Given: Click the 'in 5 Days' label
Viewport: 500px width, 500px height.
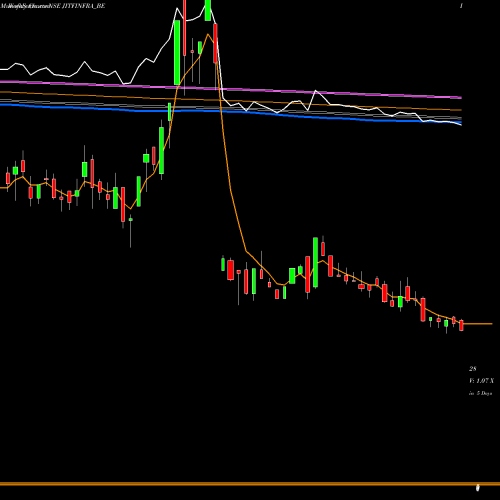Looking at the screenshot, I should tap(480, 393).
